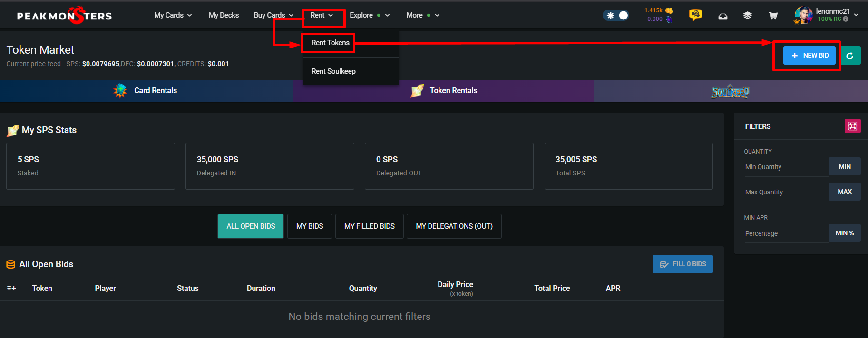This screenshot has height=338, width=868.
Task: Select the MY DELEGATIONS (OUT) filter
Action: tap(454, 226)
